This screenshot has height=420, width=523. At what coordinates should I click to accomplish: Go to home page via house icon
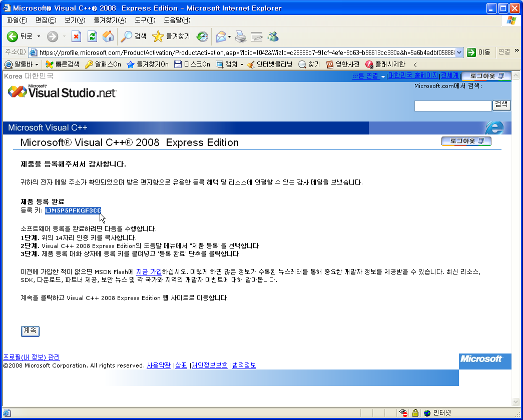(x=108, y=36)
